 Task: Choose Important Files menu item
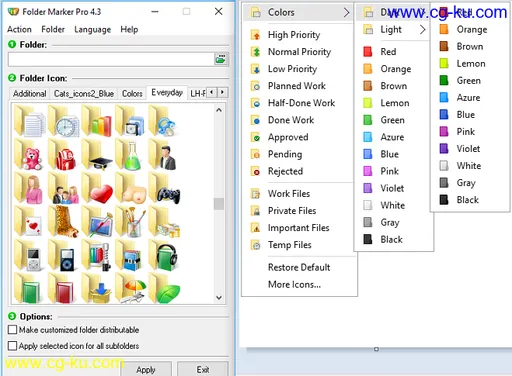click(298, 228)
